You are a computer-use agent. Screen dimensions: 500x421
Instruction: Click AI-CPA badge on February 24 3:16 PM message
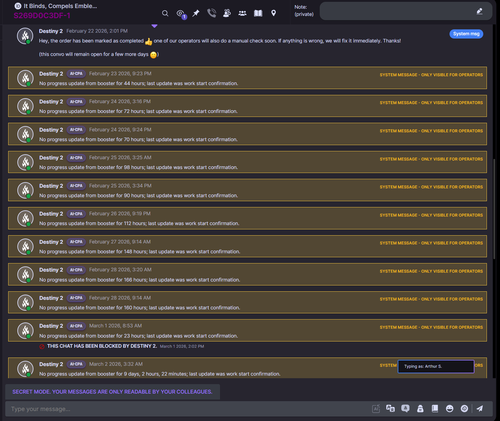tap(76, 102)
